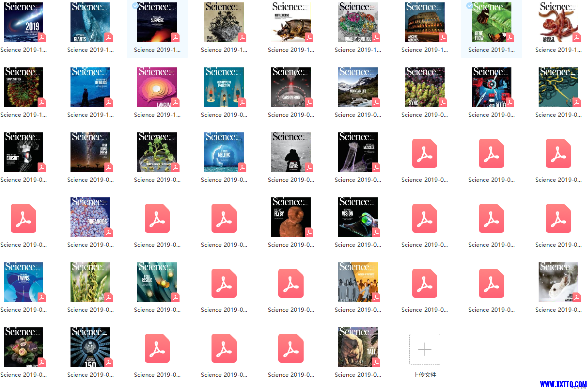Open the Gene Flow butterfly cover
Viewport: 588px width, 389px height.
tap(491, 22)
